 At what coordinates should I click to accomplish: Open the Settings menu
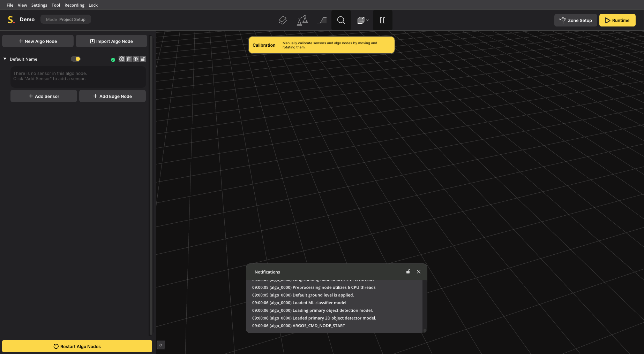coord(39,5)
